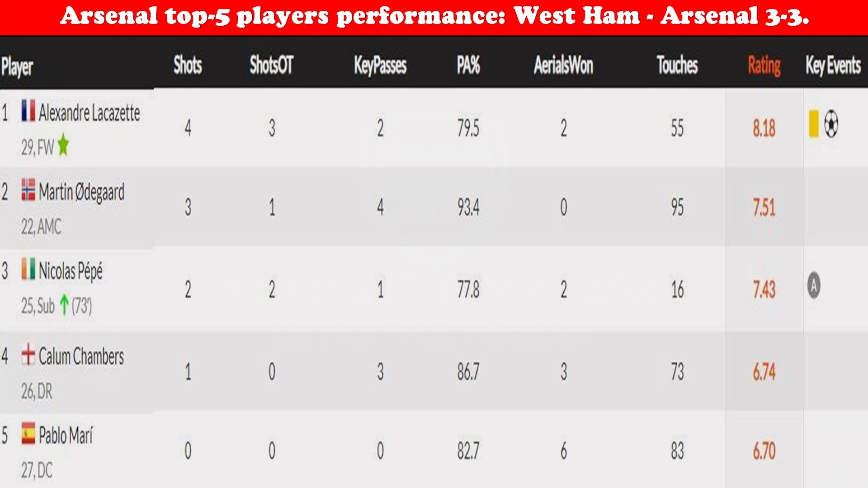Open Alexandre Lacazette player link
The height and width of the screenshot is (488, 868).
point(89,113)
